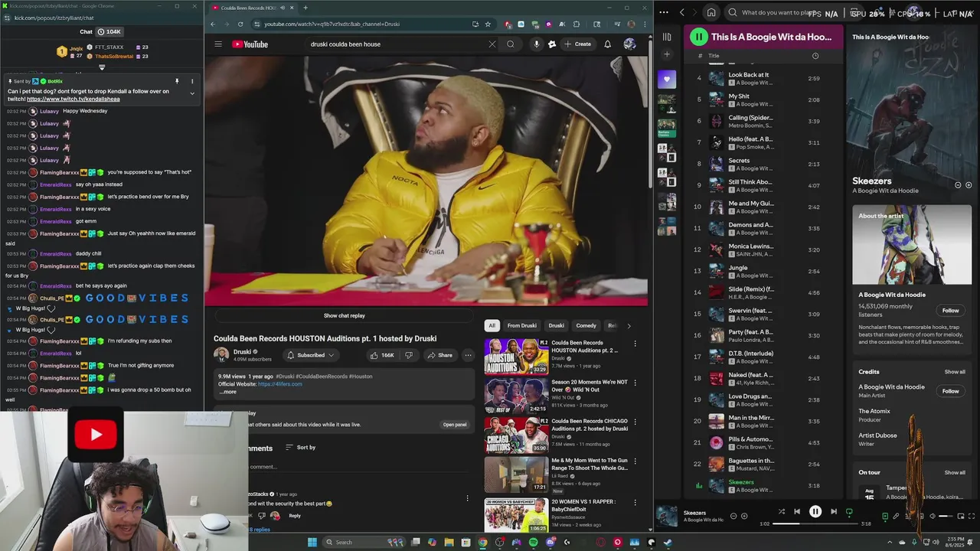Start voice search with the microphone icon
This screenshot has width=980, height=551.
(x=536, y=44)
